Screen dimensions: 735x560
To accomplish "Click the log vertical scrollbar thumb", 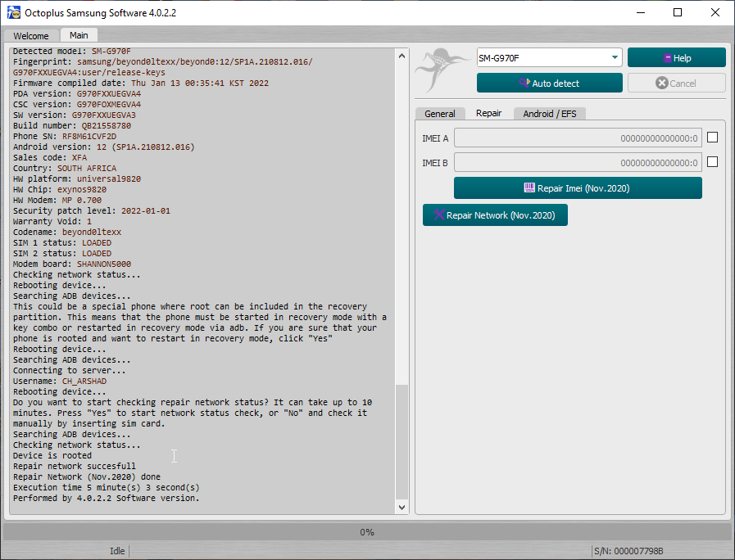I will [402, 442].
